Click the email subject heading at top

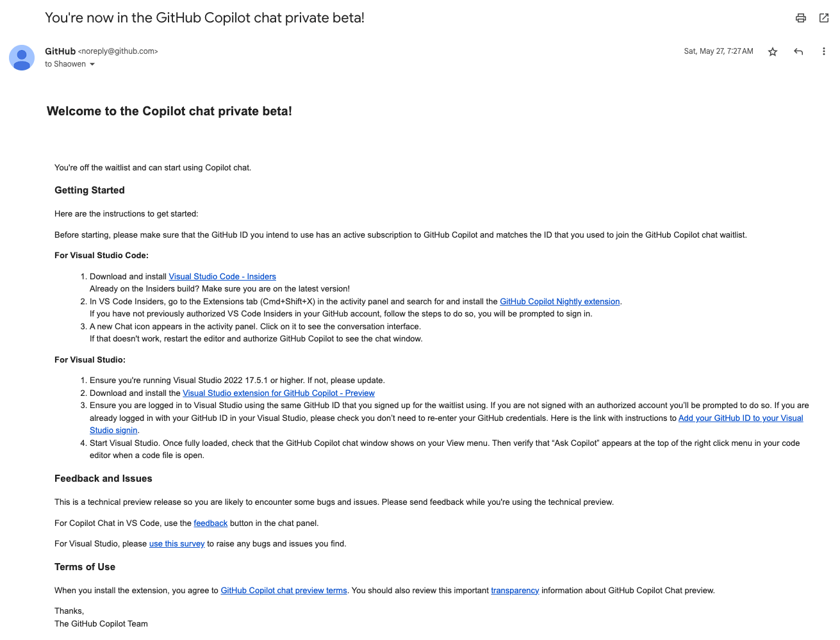[x=204, y=18]
